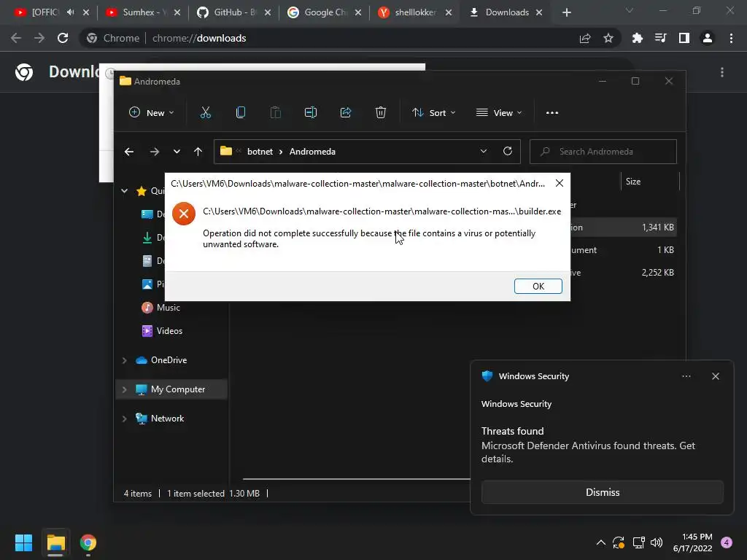Open recent locations dropdown arrow

click(x=177, y=152)
